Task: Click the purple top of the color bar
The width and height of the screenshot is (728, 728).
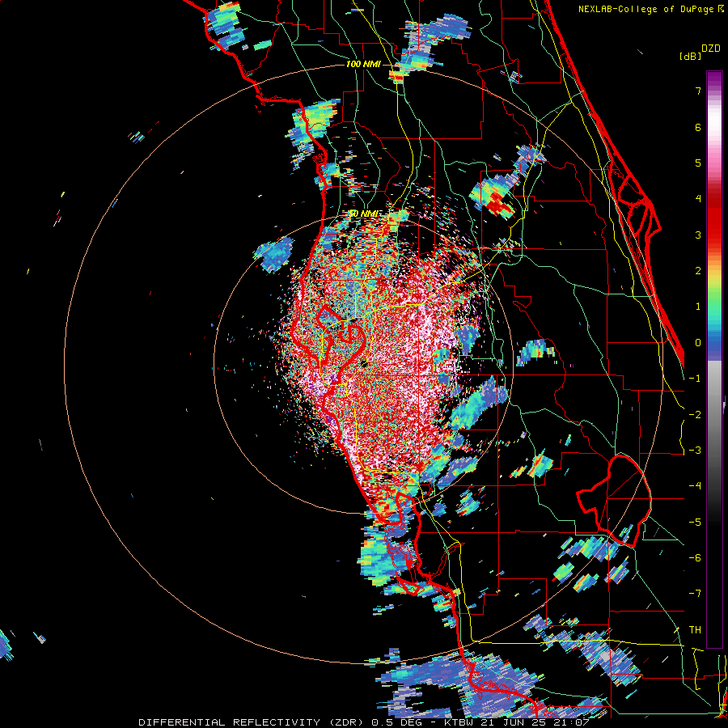Action: (x=714, y=80)
